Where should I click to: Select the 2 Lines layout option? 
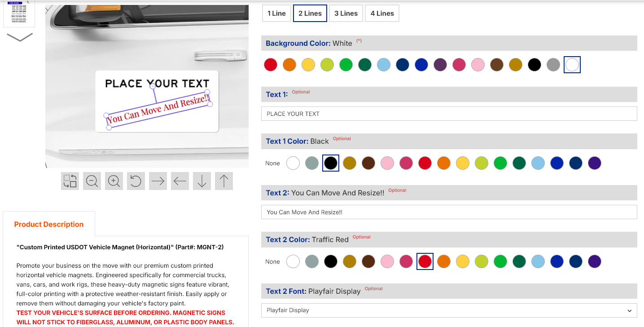coord(310,13)
